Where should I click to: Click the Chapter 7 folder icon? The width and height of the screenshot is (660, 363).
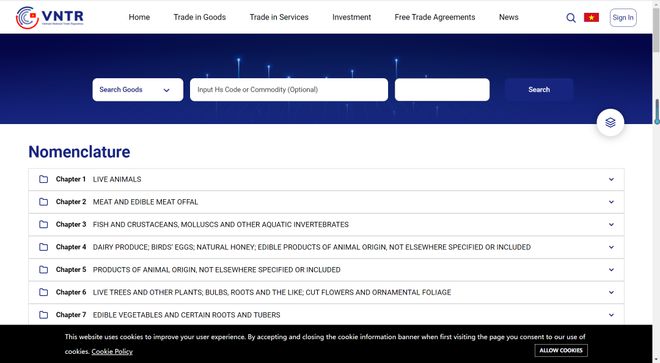[x=43, y=315]
